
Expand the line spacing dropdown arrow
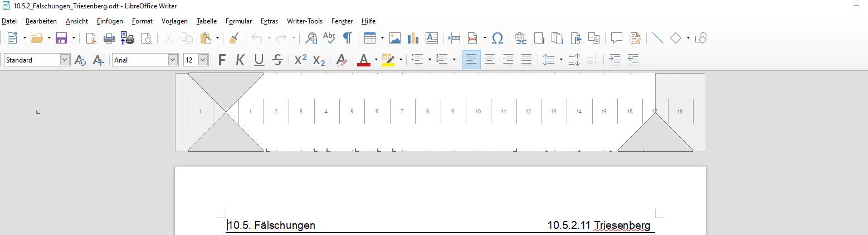click(561, 60)
